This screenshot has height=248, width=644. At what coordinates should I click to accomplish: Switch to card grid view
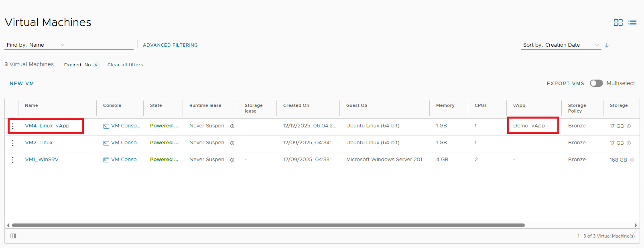(618, 23)
